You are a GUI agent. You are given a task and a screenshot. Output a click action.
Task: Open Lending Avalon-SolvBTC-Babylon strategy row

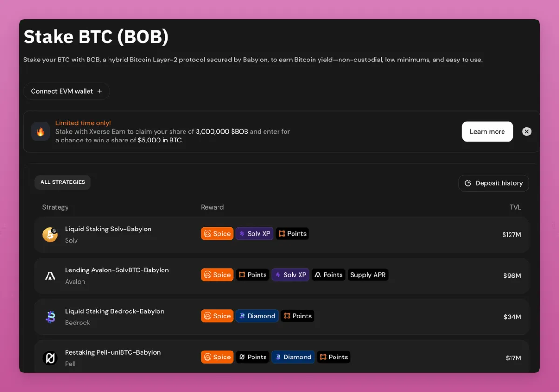click(x=116, y=270)
